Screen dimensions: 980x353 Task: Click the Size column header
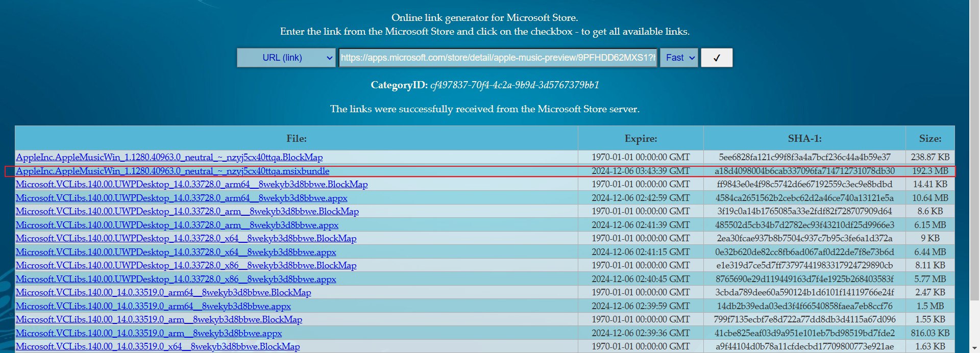point(930,138)
